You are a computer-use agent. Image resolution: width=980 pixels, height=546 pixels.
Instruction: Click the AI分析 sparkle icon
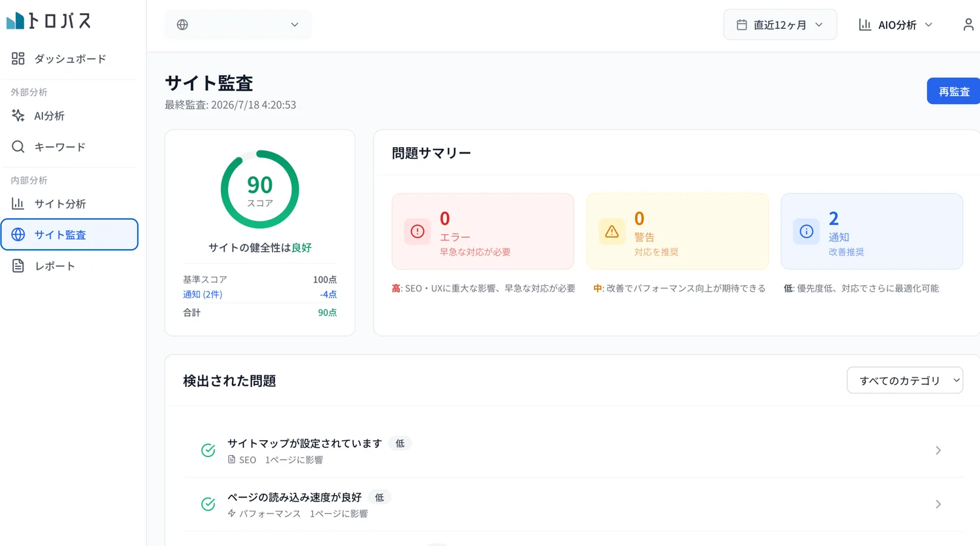(18, 116)
